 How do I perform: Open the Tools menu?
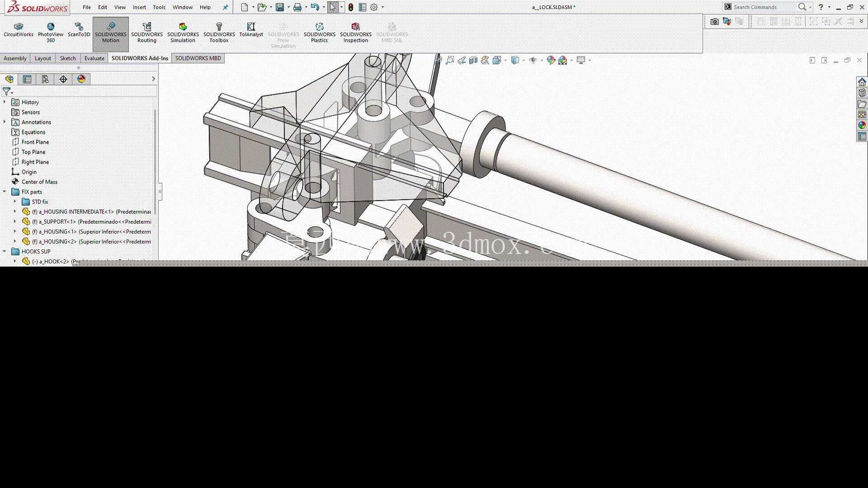(x=159, y=7)
